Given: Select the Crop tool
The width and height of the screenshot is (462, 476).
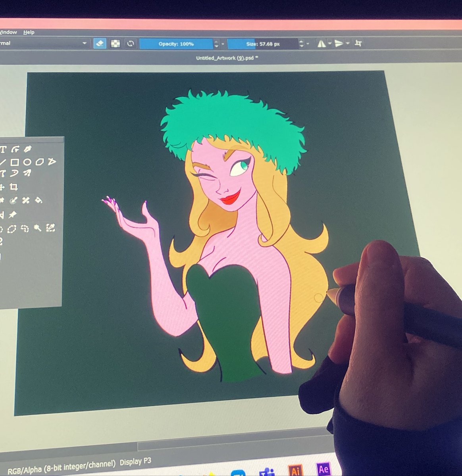Looking at the screenshot, I should (x=14, y=187).
